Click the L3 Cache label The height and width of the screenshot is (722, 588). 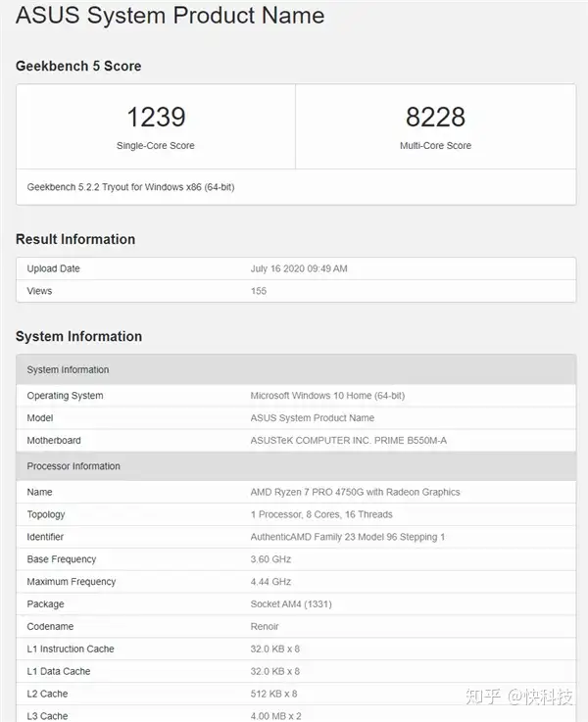(47, 716)
